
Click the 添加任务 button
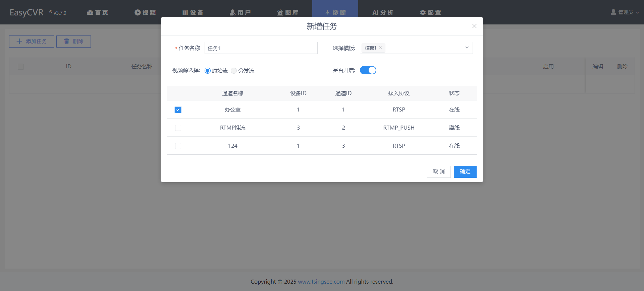tap(32, 42)
